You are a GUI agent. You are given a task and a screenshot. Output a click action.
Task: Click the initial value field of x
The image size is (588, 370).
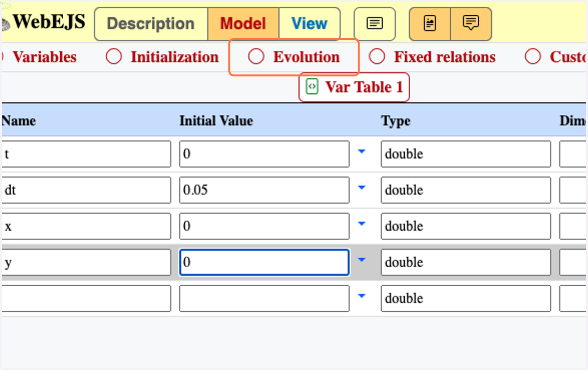tap(264, 226)
